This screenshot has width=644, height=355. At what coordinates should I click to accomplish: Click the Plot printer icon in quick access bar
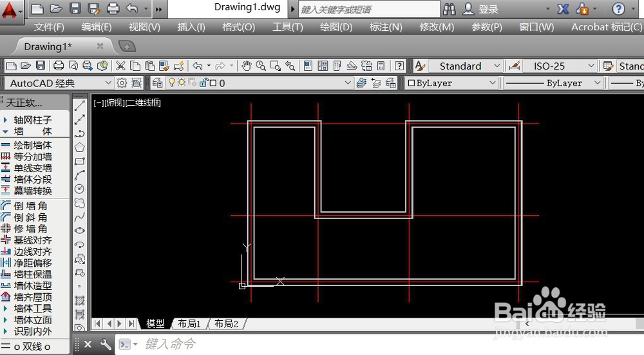113,8
